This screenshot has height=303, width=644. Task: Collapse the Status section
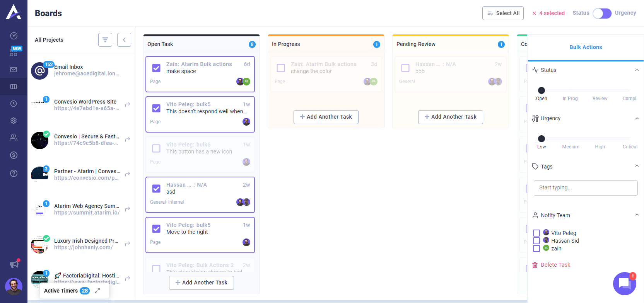tap(637, 70)
